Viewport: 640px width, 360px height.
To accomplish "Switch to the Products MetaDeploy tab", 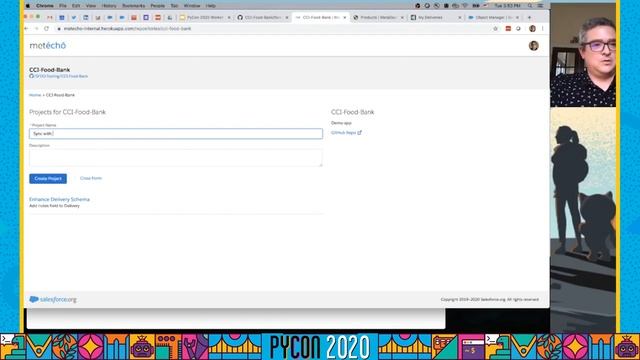I will point(378,18).
